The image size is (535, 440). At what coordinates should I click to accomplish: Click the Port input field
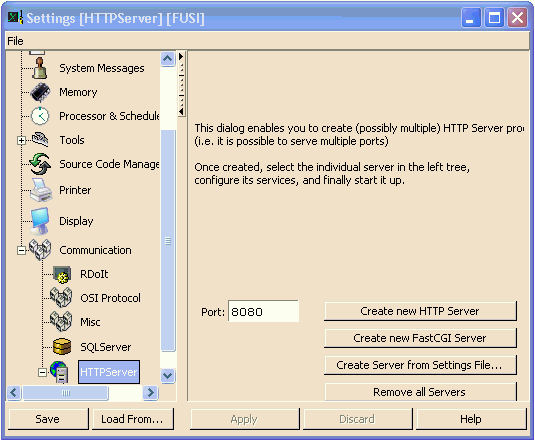click(263, 311)
